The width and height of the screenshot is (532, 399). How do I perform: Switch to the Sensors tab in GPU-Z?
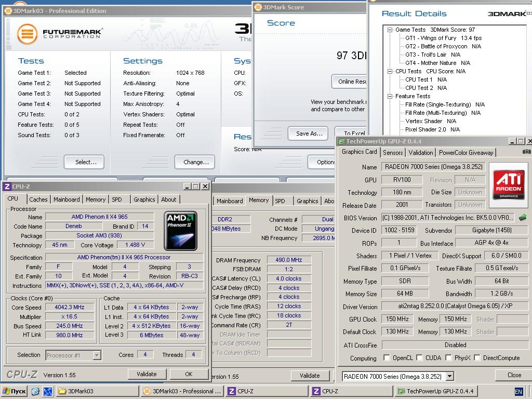(x=393, y=153)
